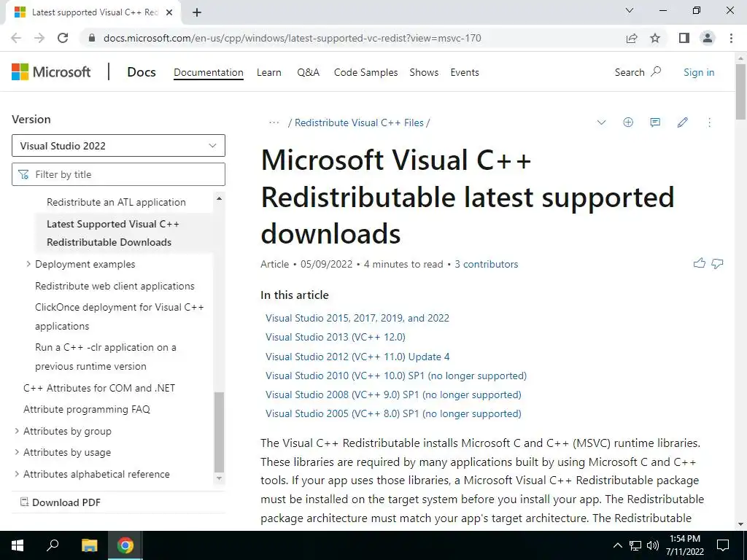
Task: Expand the breadcrumb ellipsis
Action: point(274,122)
